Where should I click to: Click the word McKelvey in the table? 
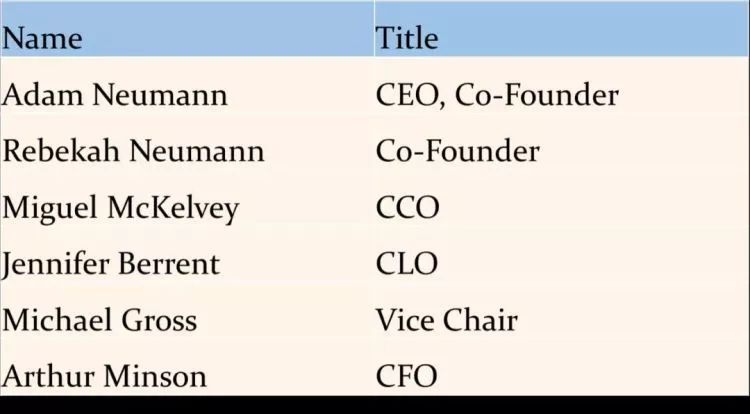point(173,209)
